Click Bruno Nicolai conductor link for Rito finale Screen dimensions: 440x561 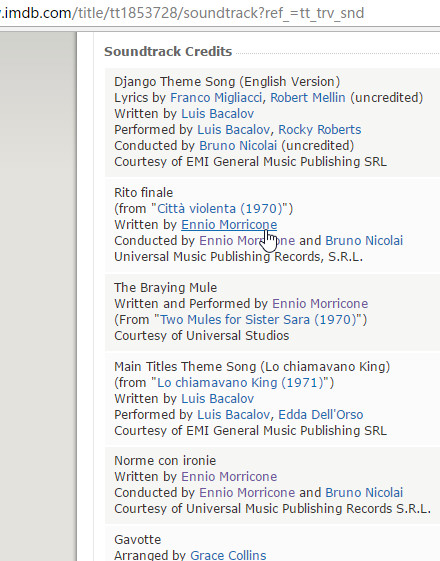click(x=364, y=241)
